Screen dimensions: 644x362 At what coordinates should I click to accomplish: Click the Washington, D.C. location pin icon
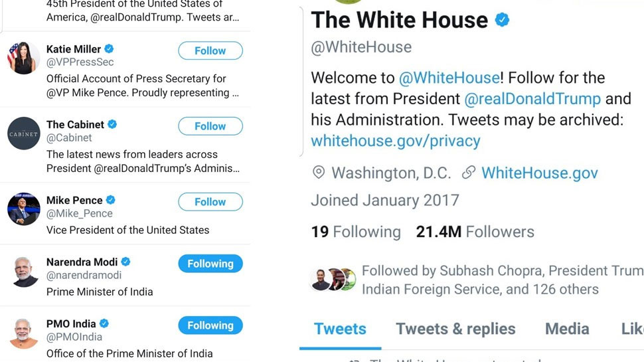(x=319, y=173)
